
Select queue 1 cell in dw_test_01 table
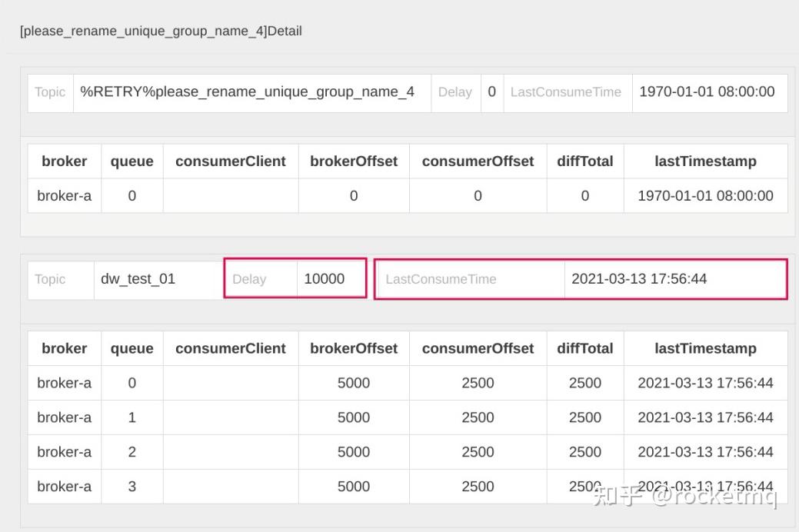[132, 417]
